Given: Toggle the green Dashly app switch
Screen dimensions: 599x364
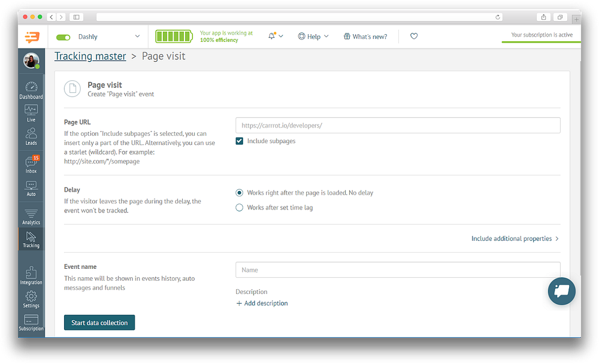Looking at the screenshot, I should (63, 37).
